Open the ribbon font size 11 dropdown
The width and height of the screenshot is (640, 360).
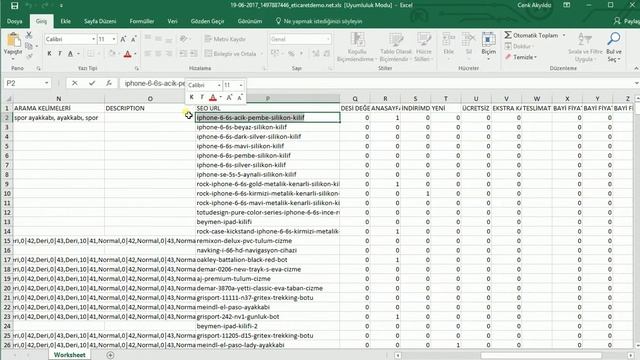click(x=113, y=39)
